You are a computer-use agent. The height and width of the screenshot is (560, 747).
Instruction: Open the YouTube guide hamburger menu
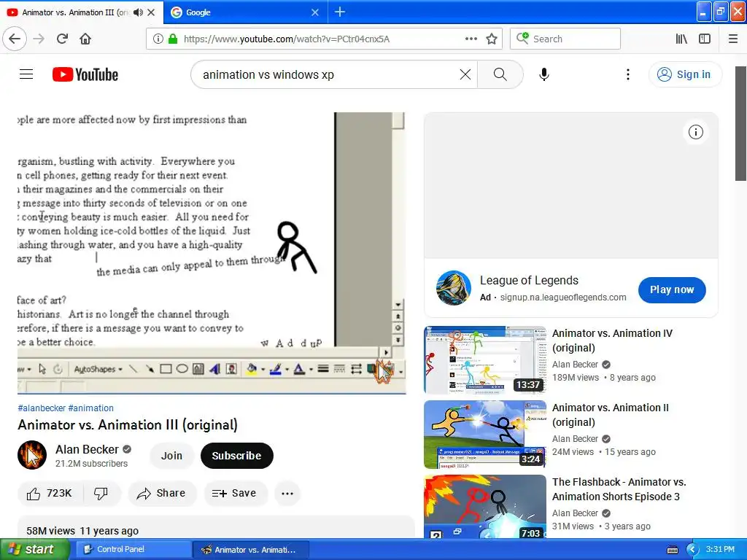click(x=26, y=74)
